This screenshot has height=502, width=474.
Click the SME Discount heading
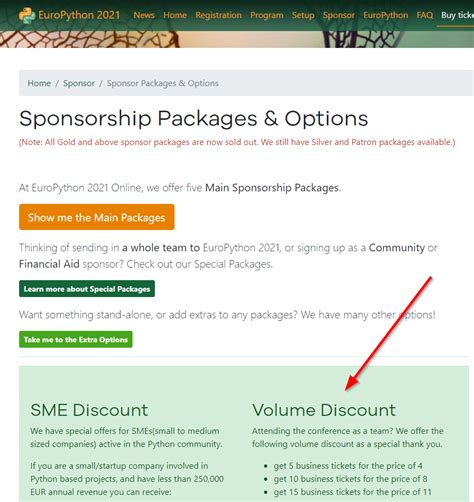[89, 410]
